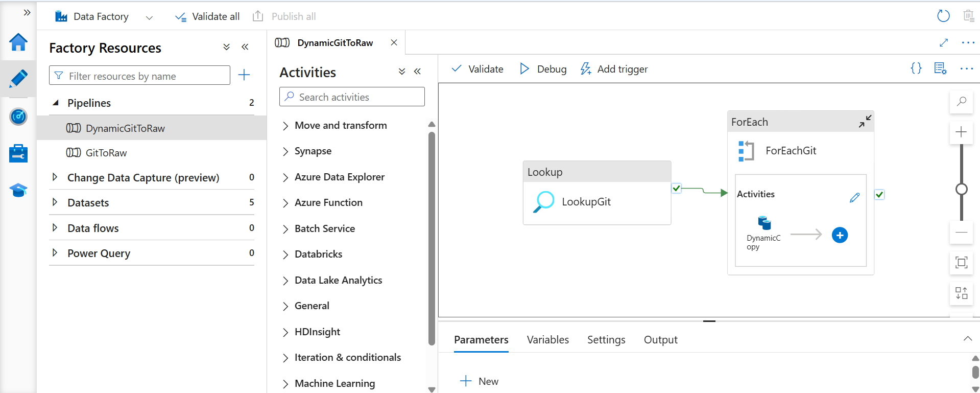Click the Debug button
Screen dimensions: 980x393
point(543,69)
